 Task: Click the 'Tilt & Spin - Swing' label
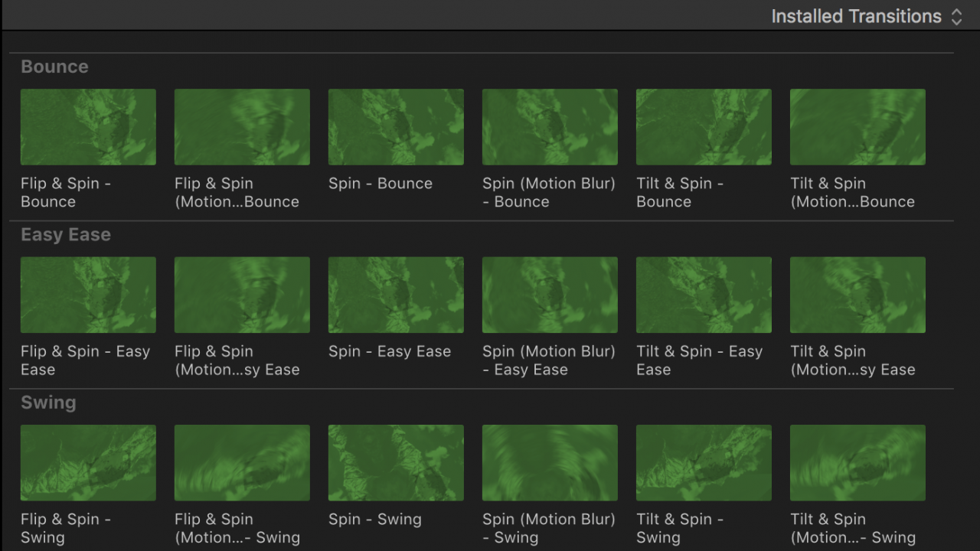click(x=680, y=528)
